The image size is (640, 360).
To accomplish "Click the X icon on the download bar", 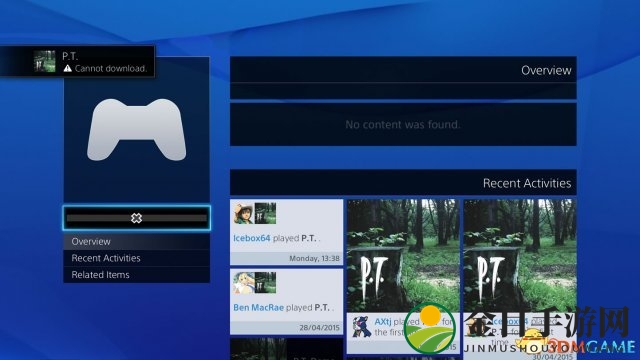I will [137, 218].
